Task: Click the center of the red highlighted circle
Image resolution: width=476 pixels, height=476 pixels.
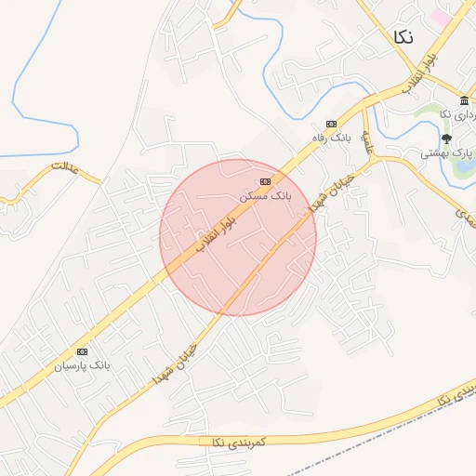Action: coord(238,238)
